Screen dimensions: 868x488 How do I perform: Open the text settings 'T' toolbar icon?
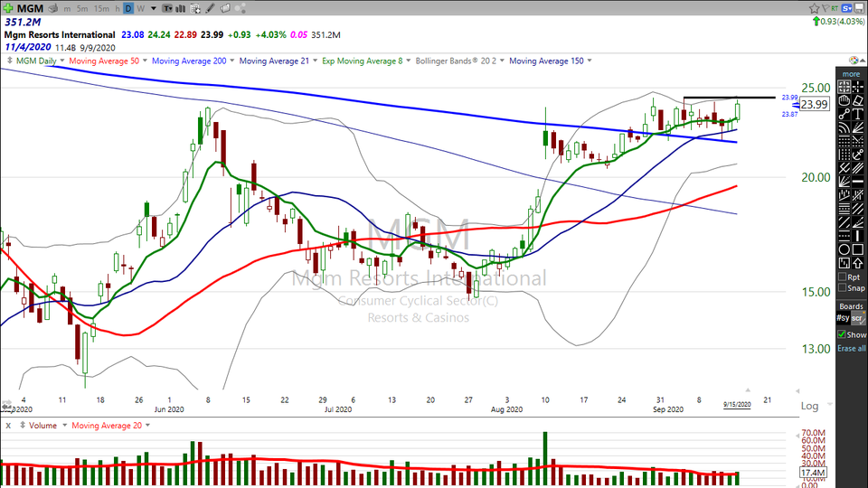click(x=166, y=8)
